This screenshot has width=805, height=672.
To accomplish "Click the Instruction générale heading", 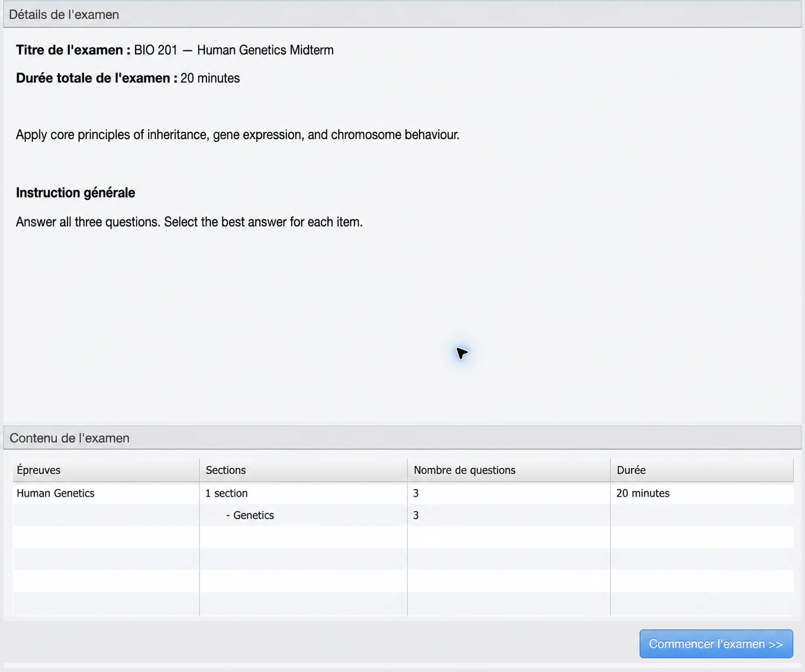I will [76, 193].
